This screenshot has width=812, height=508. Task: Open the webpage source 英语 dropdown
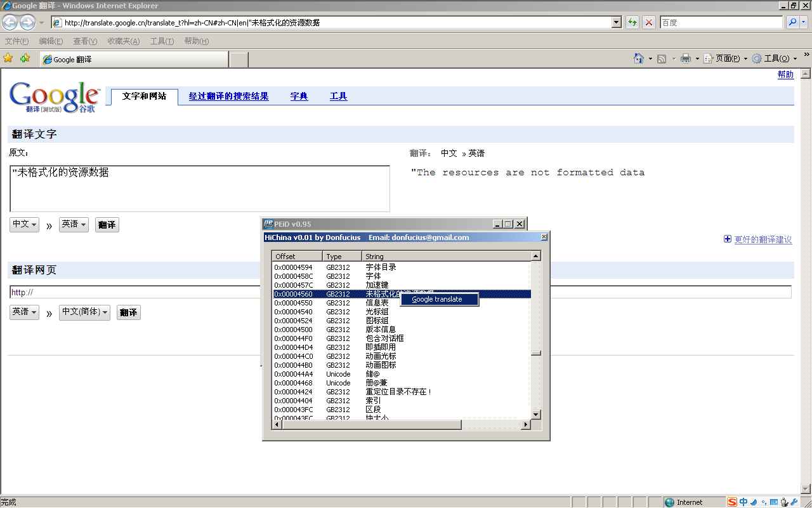(x=24, y=312)
